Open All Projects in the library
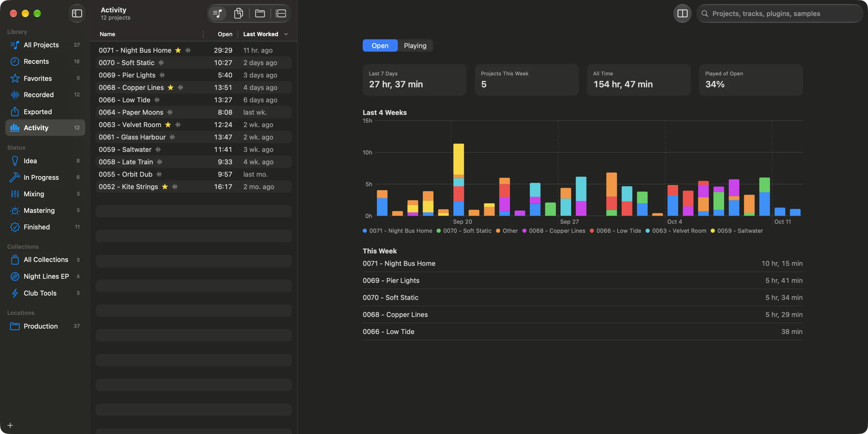 pos(45,45)
